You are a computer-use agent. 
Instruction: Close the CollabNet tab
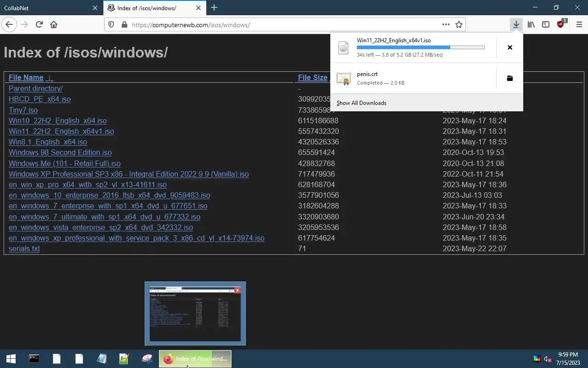95,8
